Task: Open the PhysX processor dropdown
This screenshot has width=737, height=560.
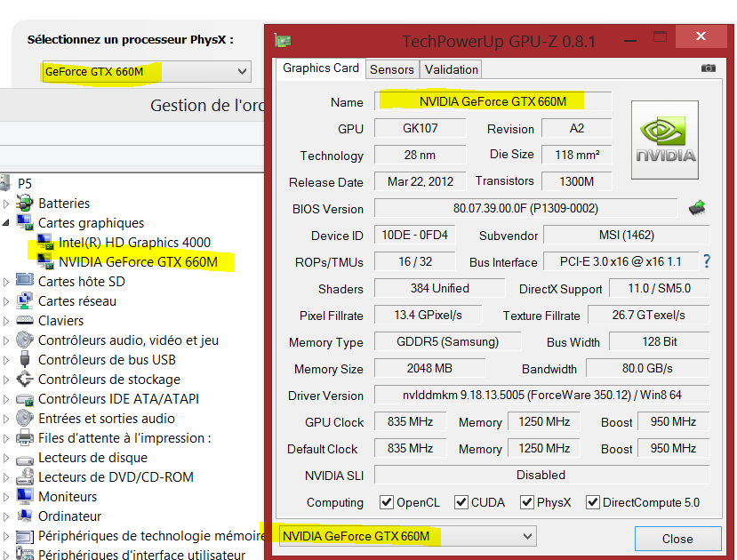Action: (147, 71)
